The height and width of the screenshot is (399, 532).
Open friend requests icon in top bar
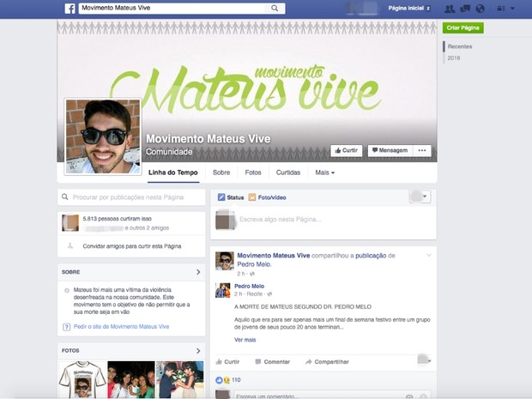click(450, 8)
